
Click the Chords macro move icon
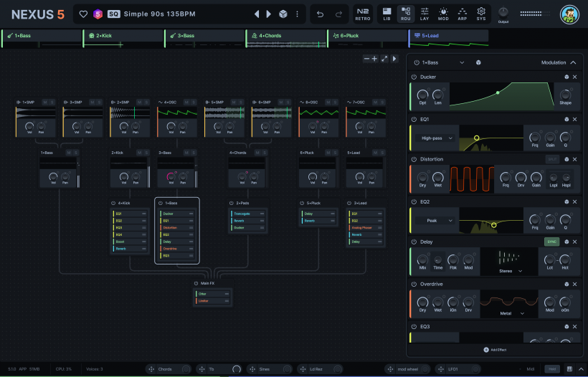coord(151,369)
